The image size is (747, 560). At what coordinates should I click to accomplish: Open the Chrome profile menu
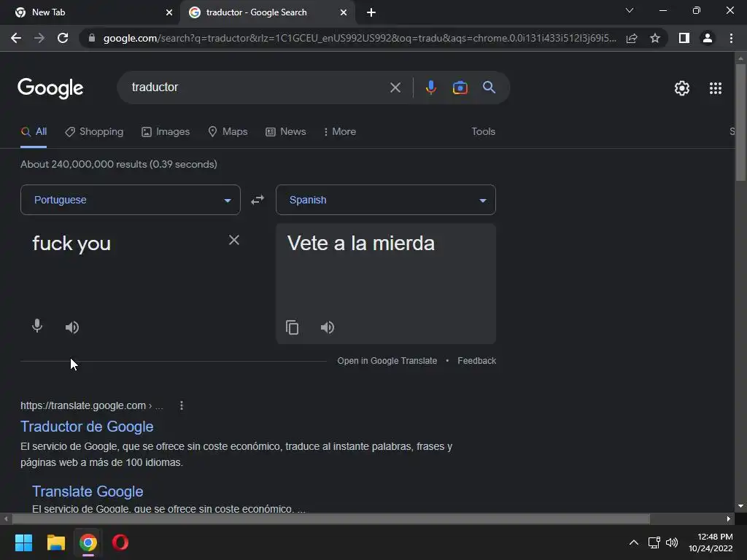point(708,38)
